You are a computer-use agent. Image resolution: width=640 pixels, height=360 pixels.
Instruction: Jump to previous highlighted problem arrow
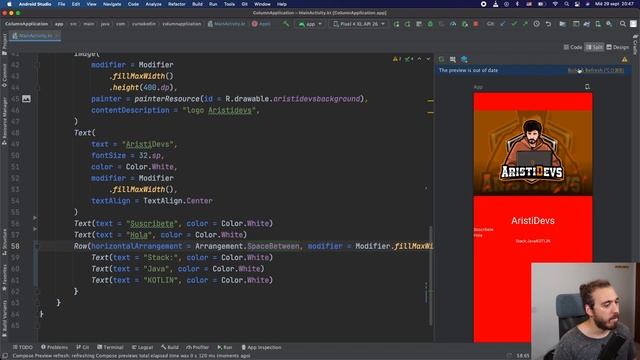419,59
